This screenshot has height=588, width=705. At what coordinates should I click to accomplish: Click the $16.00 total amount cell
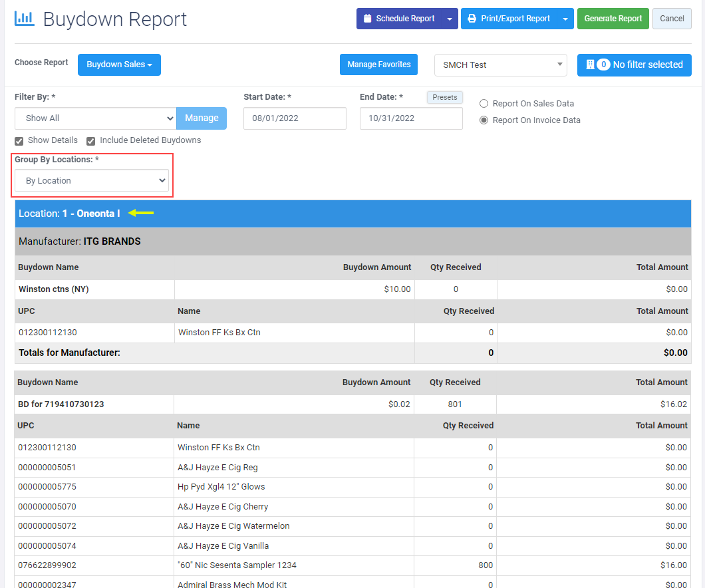click(x=593, y=565)
